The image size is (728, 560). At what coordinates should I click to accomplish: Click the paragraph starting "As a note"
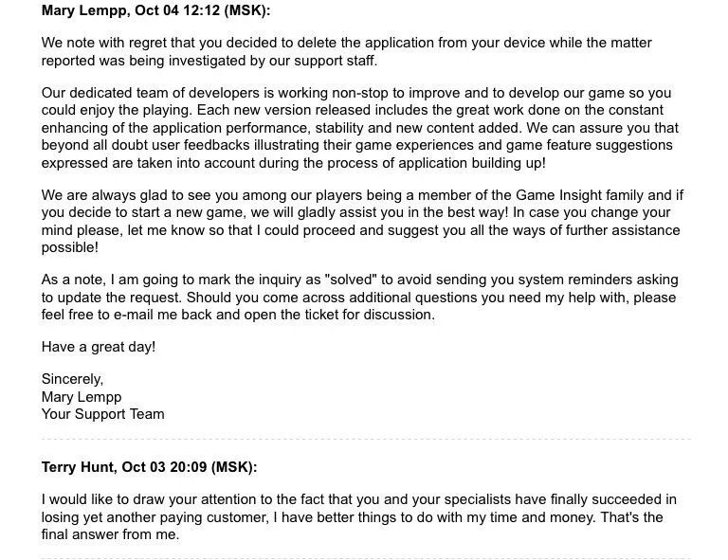[x=358, y=297]
